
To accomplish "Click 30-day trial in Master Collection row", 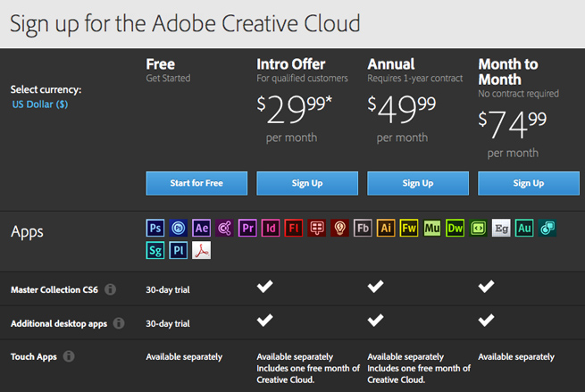I will 168,290.
